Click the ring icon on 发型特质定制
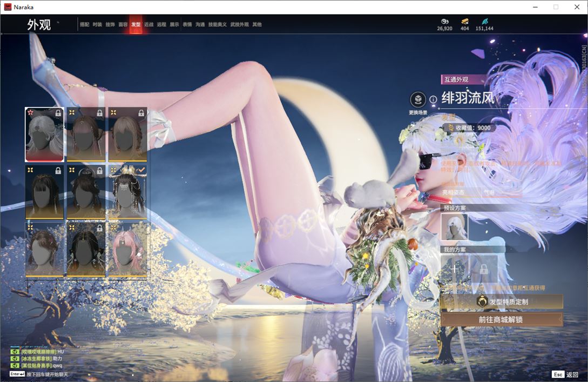The height and width of the screenshot is (382, 588). pyautogui.click(x=482, y=301)
